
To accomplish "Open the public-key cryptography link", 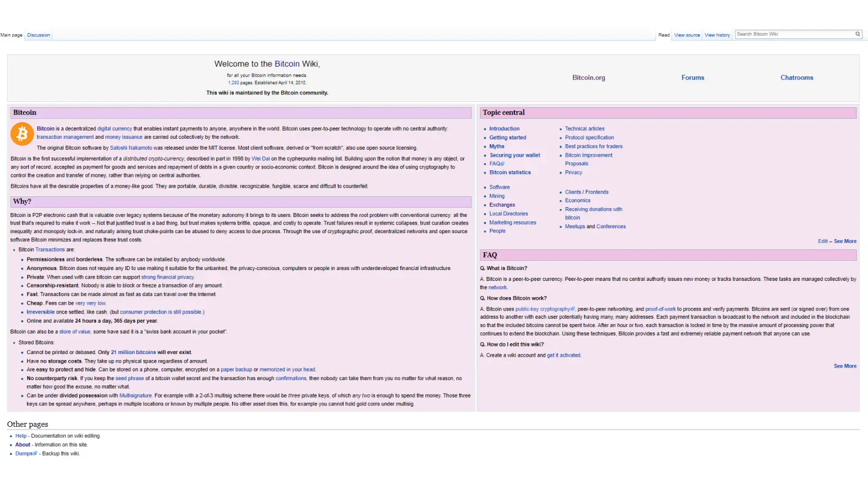I will [x=545, y=309].
